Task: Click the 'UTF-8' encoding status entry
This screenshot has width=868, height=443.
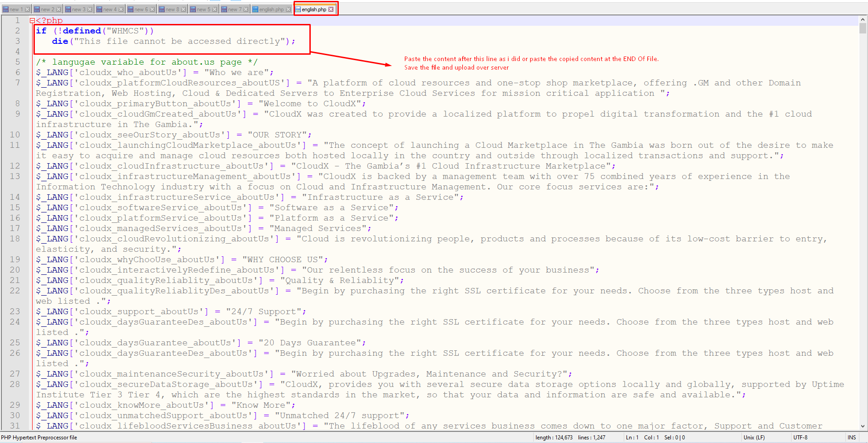Action: pos(800,438)
